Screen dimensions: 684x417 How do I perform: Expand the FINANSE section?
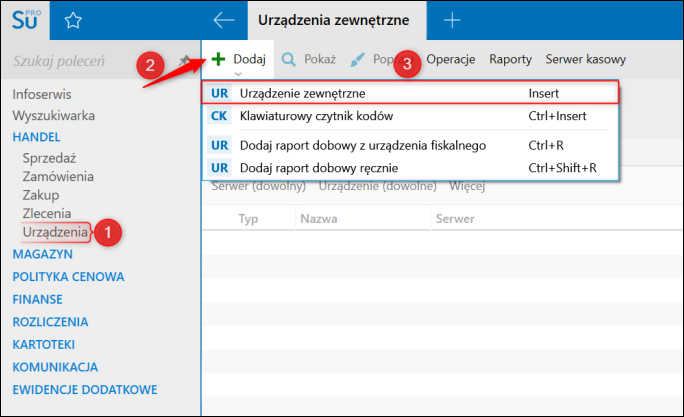point(38,300)
